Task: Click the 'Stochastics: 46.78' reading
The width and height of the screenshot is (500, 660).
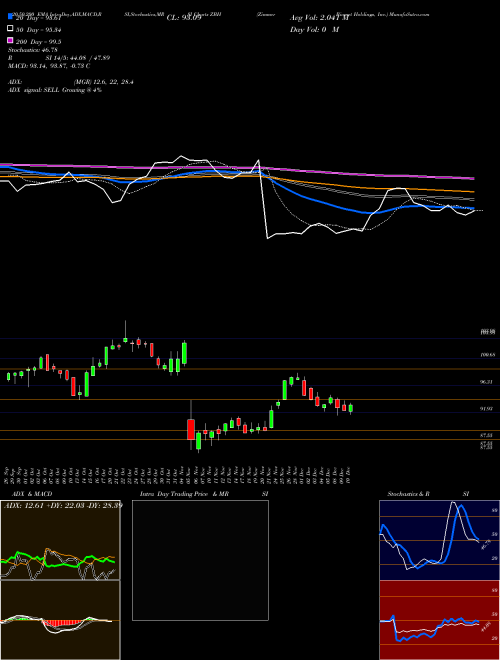Action: coord(33,50)
